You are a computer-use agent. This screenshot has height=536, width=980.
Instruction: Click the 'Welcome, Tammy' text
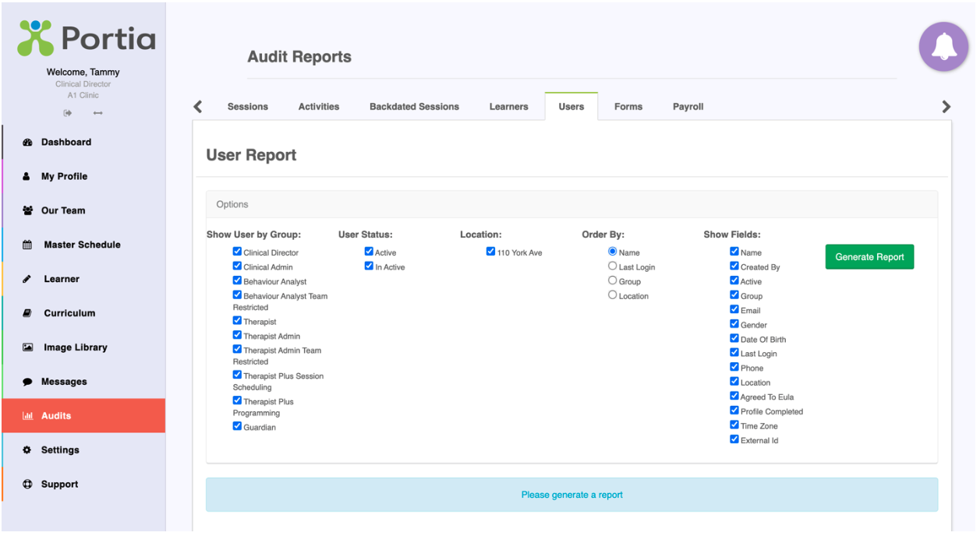(x=83, y=72)
